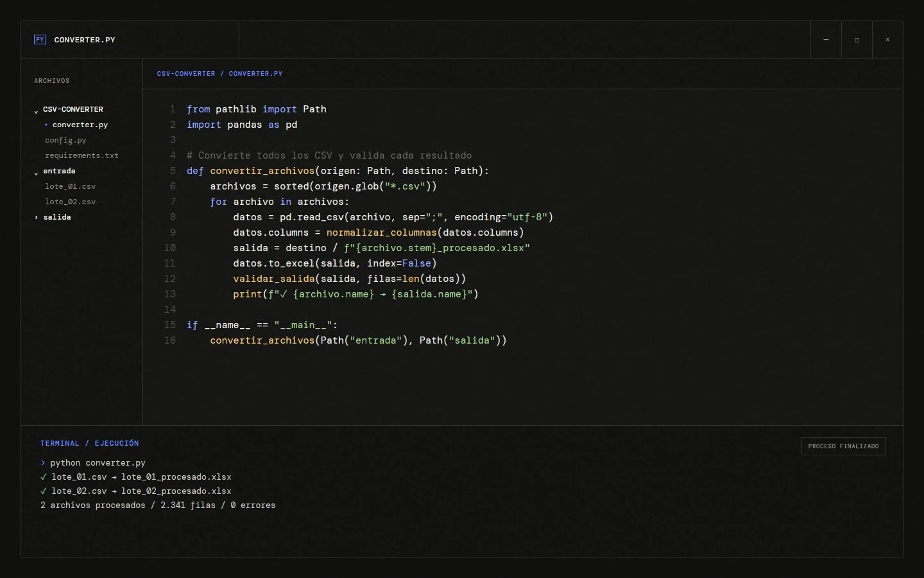Select the salida folder label

[57, 217]
